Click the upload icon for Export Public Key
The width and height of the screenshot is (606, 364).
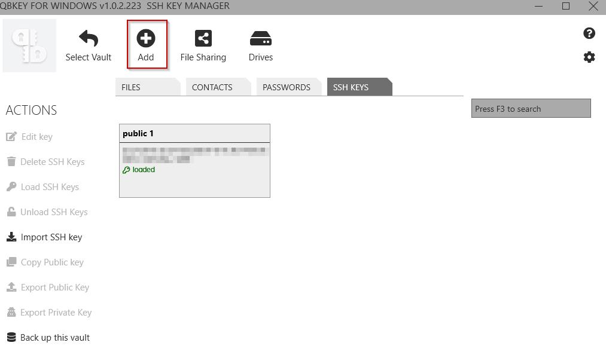(x=11, y=287)
